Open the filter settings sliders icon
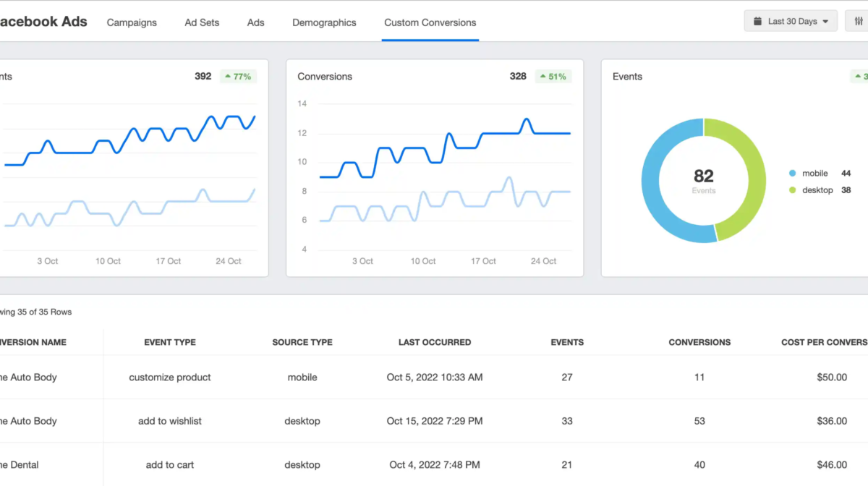The height and width of the screenshot is (486, 868). click(x=857, y=21)
